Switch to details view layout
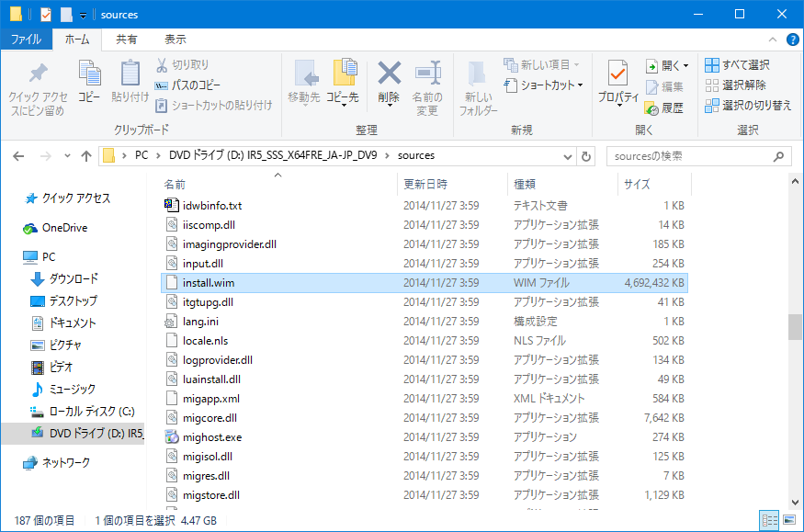804x532 pixels. 769,520
